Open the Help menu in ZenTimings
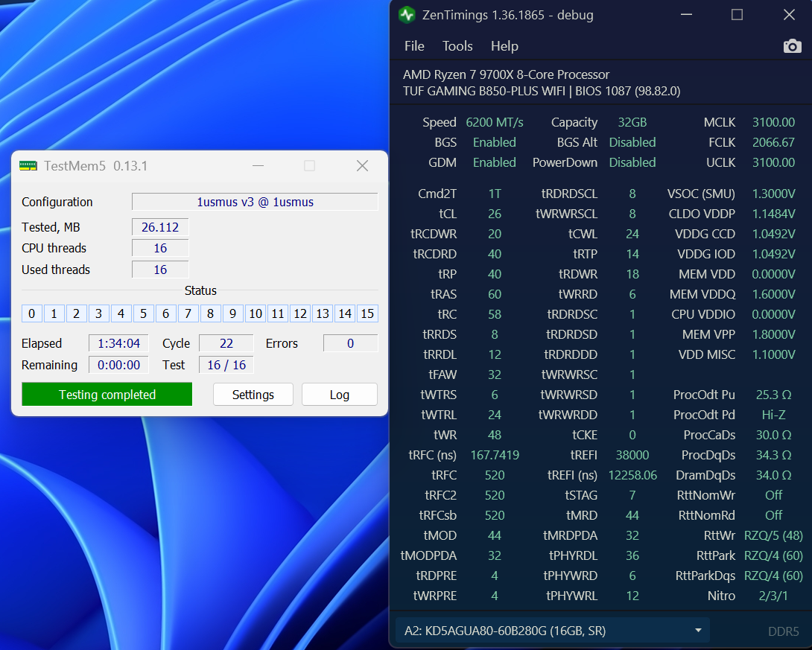812x650 pixels. (504, 46)
